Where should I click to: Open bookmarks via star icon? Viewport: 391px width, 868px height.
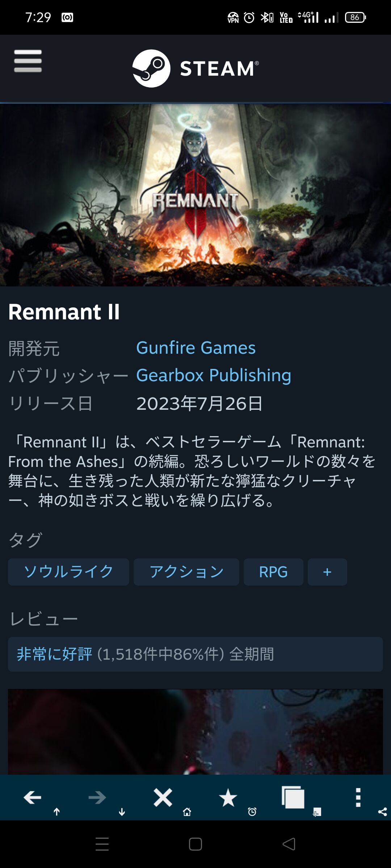228,797
